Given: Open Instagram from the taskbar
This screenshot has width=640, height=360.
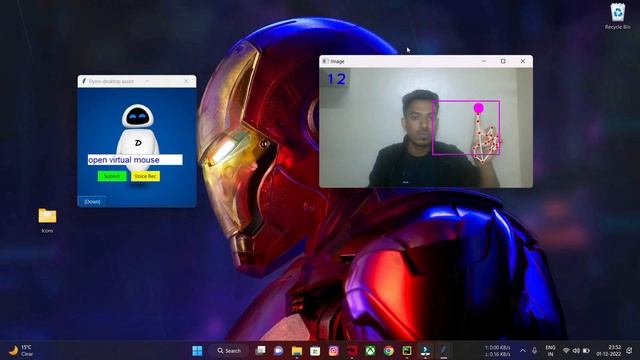Looking at the screenshot, I should [x=333, y=351].
